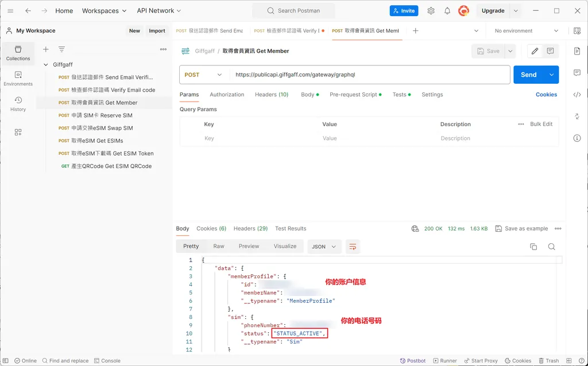
Task: Select the Get ESIM QRCode request
Action: point(111,166)
